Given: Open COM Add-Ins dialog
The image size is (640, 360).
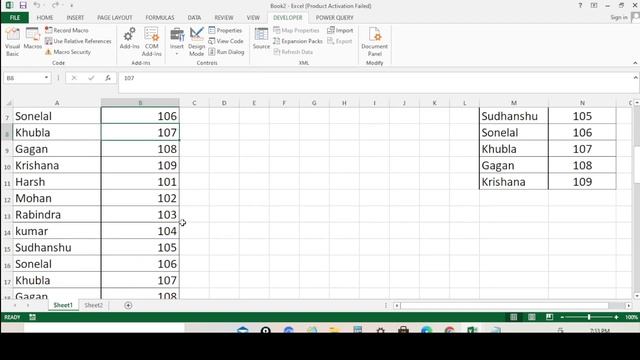Looking at the screenshot, I should click(151, 42).
